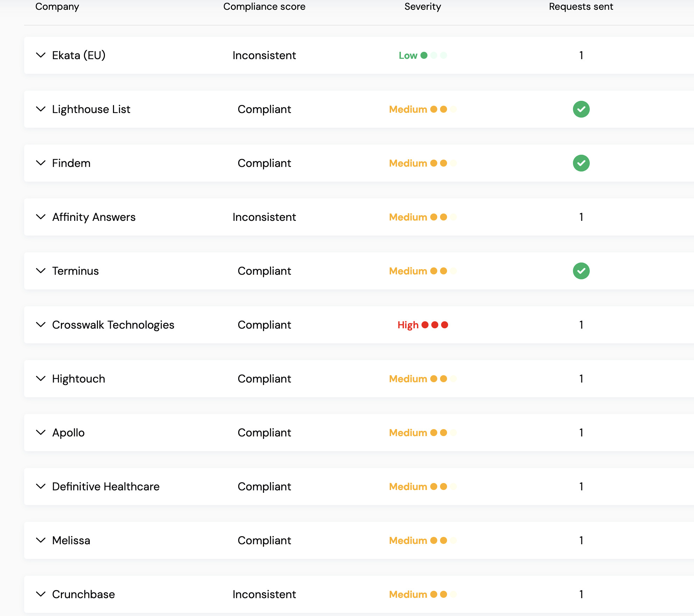This screenshot has width=694, height=616.
Task: Click Compliant score for Apollo
Action: [264, 433]
